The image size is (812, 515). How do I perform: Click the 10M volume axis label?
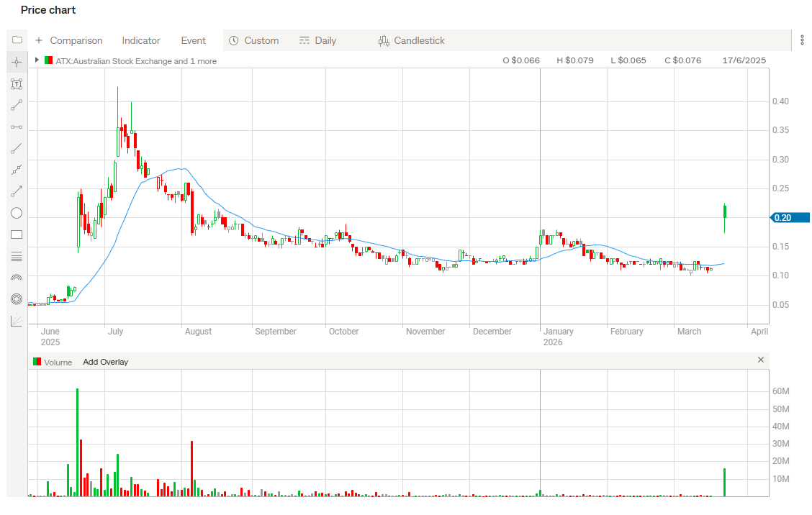[x=780, y=479]
